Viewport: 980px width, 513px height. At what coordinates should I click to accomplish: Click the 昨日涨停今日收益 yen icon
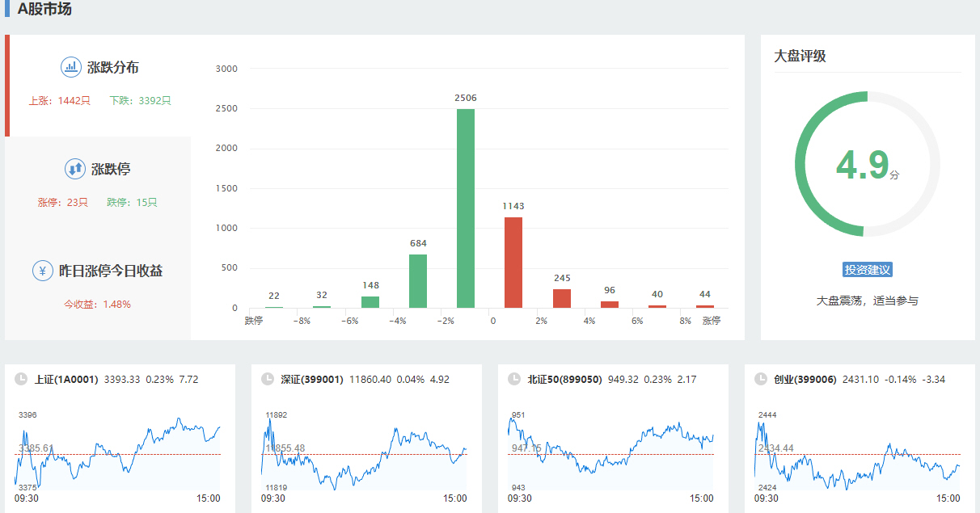pyautogui.click(x=43, y=271)
